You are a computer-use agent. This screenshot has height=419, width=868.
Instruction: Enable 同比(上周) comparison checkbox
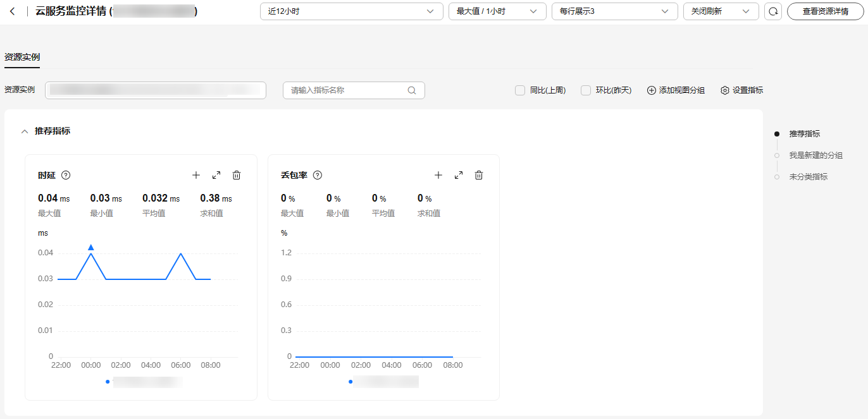[520, 90]
